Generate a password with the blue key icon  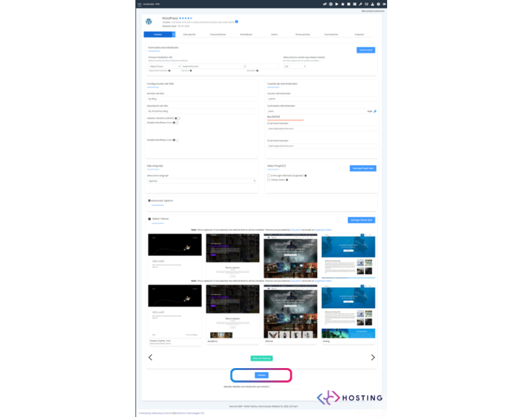(375, 110)
